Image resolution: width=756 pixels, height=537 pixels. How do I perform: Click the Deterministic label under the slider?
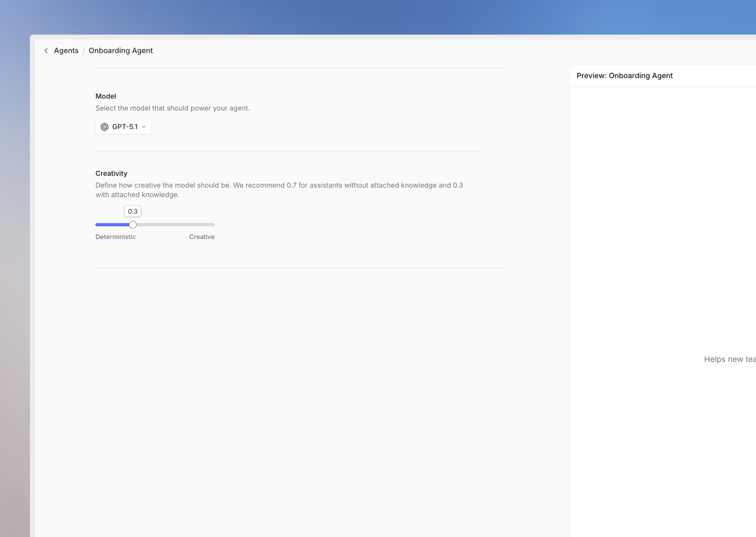[x=115, y=236]
